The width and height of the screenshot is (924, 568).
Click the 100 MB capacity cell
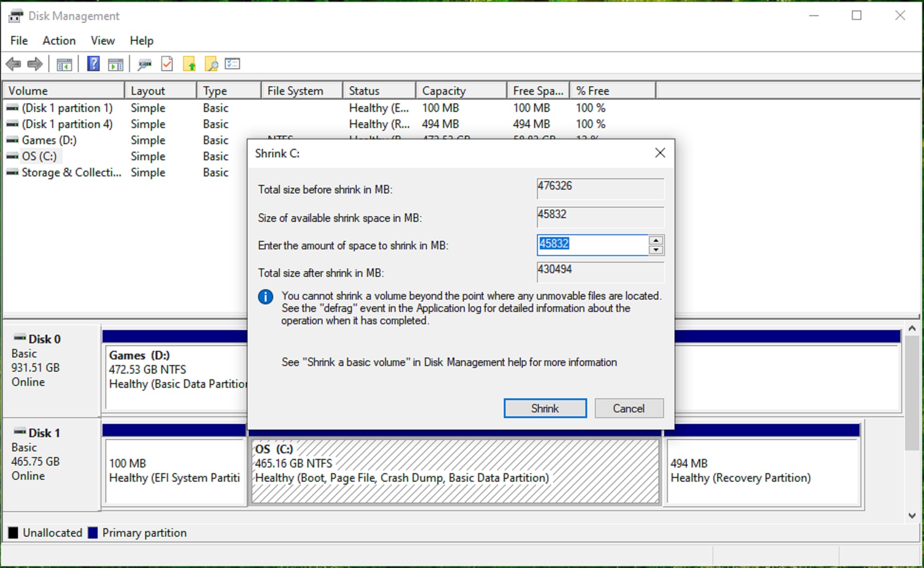(x=441, y=108)
